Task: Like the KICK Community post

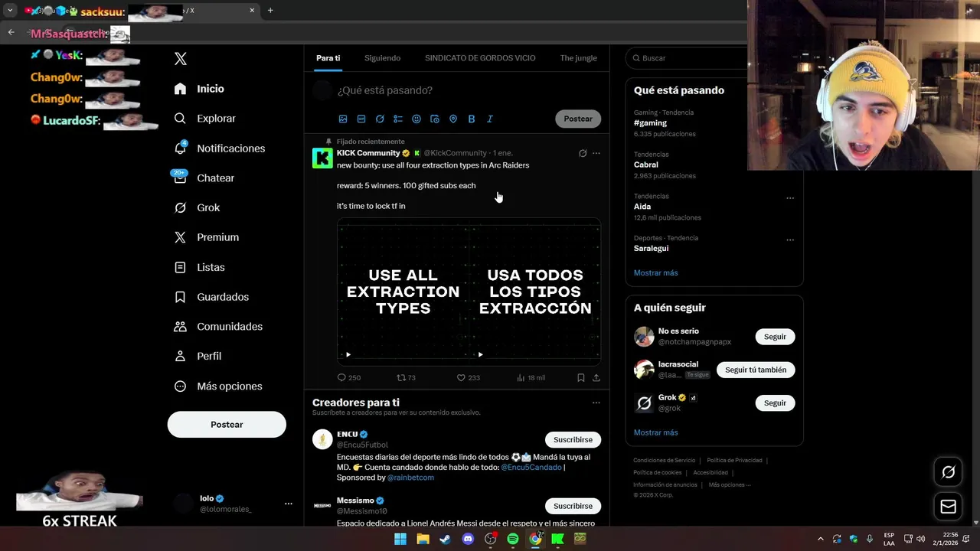Action: point(468,378)
